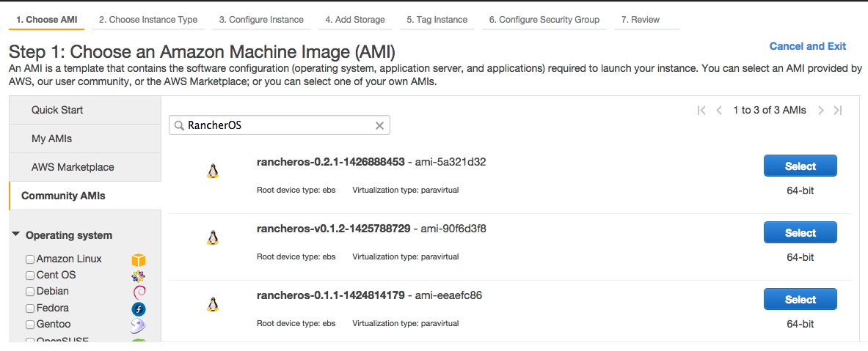
Task: Click the ami-90f6d3f8 ID text
Action: pos(454,229)
